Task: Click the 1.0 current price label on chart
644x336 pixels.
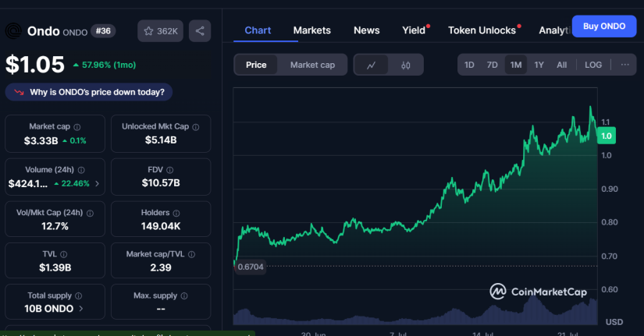Action: coord(607,136)
